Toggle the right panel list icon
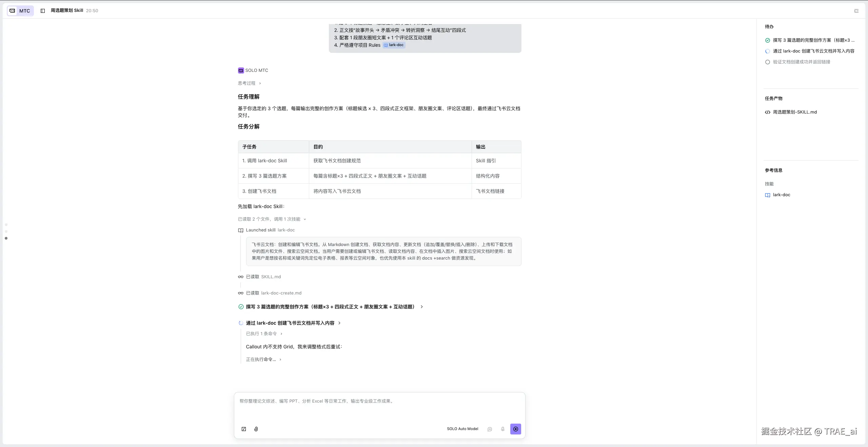 pos(856,11)
